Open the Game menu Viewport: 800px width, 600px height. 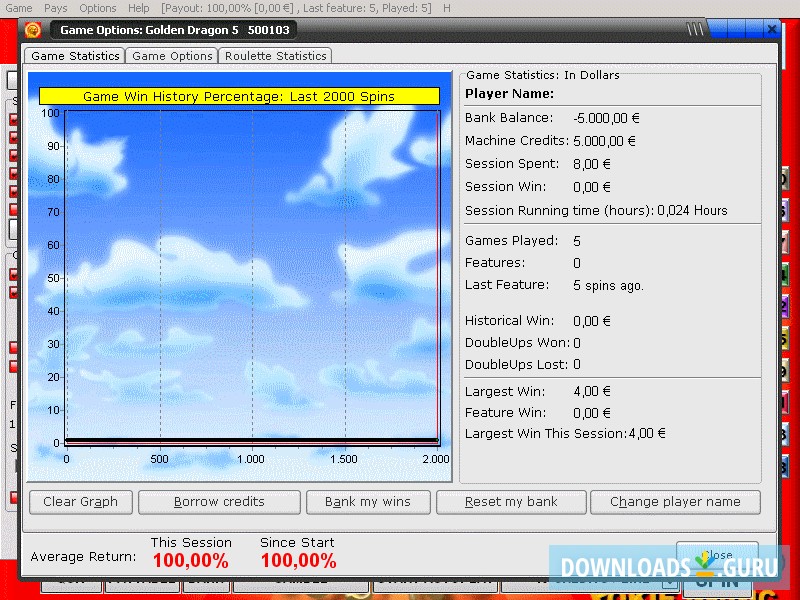[19, 8]
